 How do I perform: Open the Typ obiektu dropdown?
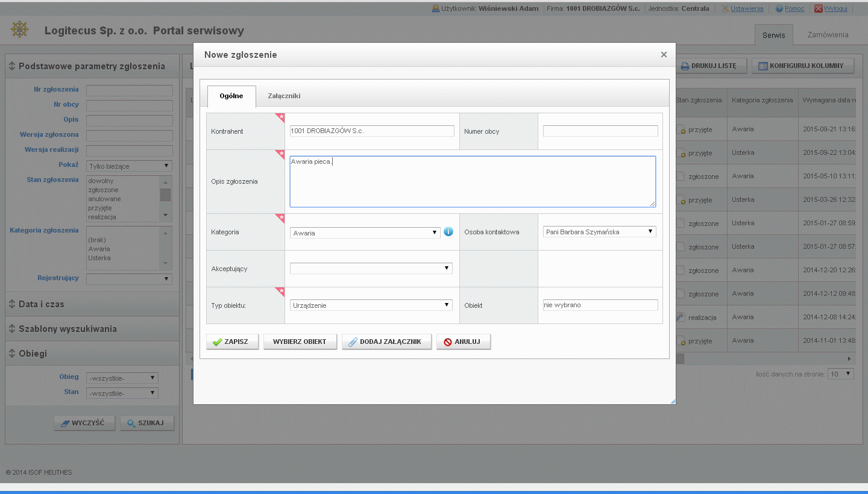(x=371, y=305)
